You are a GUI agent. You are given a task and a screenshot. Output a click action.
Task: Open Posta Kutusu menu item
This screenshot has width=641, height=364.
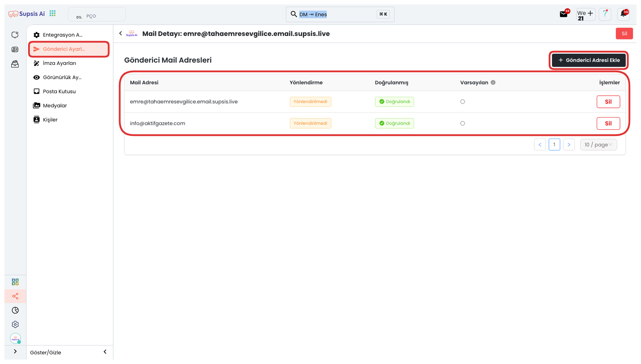click(69, 91)
